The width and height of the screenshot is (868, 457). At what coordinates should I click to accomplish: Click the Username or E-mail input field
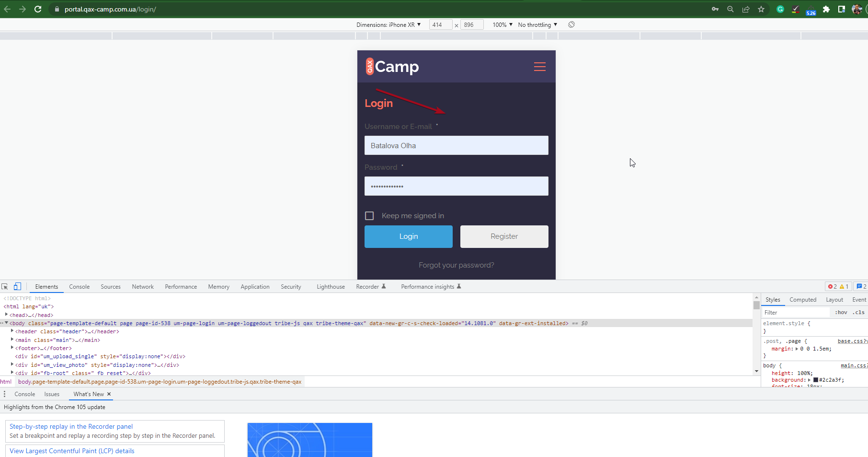[x=456, y=145]
